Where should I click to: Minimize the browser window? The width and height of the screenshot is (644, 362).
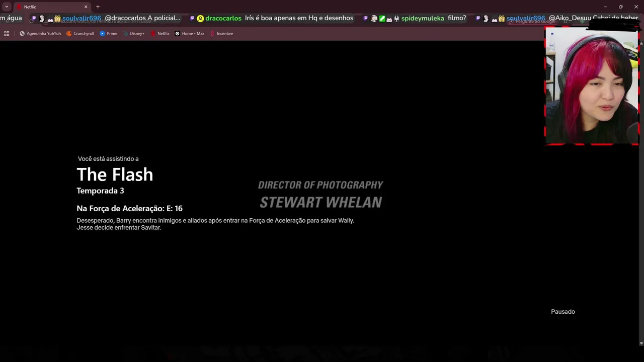[x=605, y=7]
